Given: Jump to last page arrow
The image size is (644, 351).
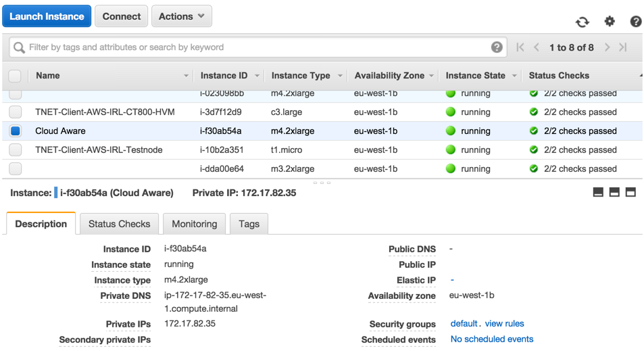Looking at the screenshot, I should click(x=623, y=47).
